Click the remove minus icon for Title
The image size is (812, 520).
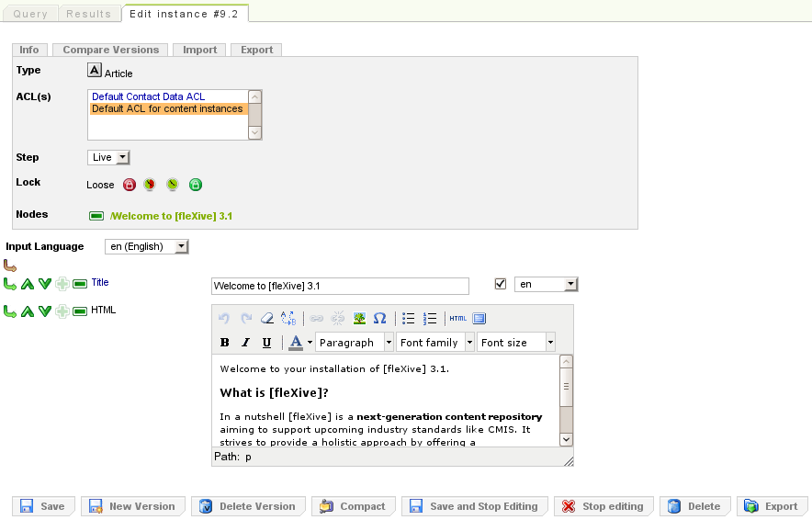pos(80,284)
